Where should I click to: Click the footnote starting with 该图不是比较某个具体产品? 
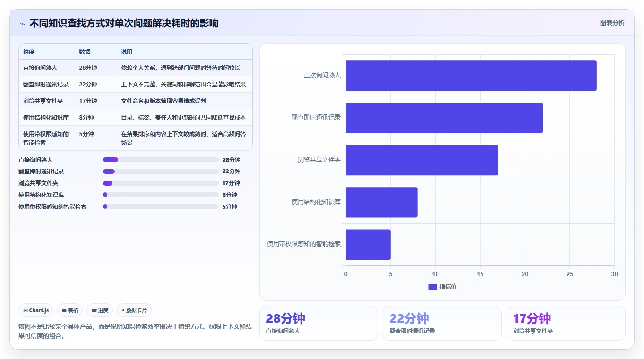tap(135, 332)
